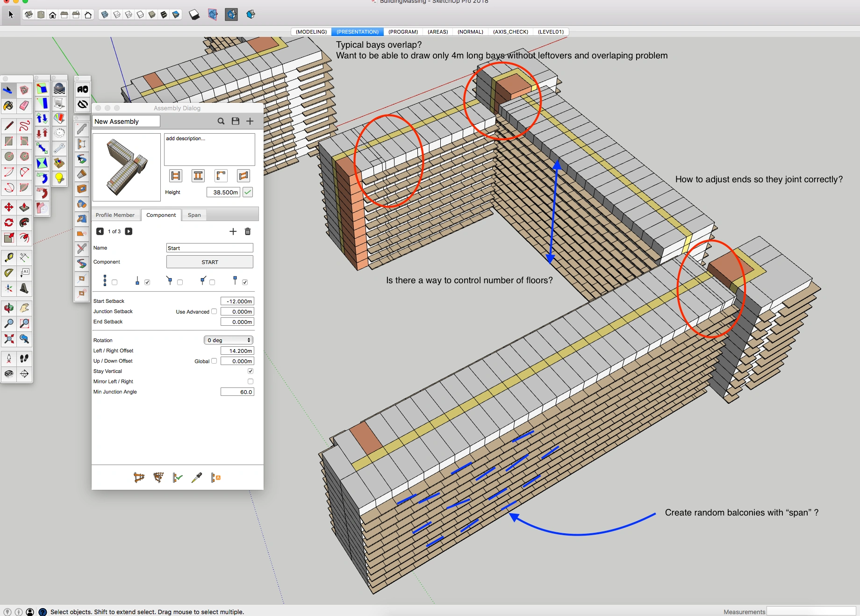Switch to Iso view house icon
The height and width of the screenshot is (616, 860).
coord(29,15)
